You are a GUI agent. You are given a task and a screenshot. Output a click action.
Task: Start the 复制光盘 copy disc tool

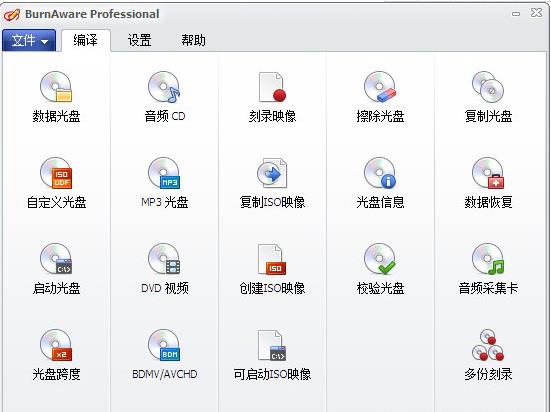point(488,97)
